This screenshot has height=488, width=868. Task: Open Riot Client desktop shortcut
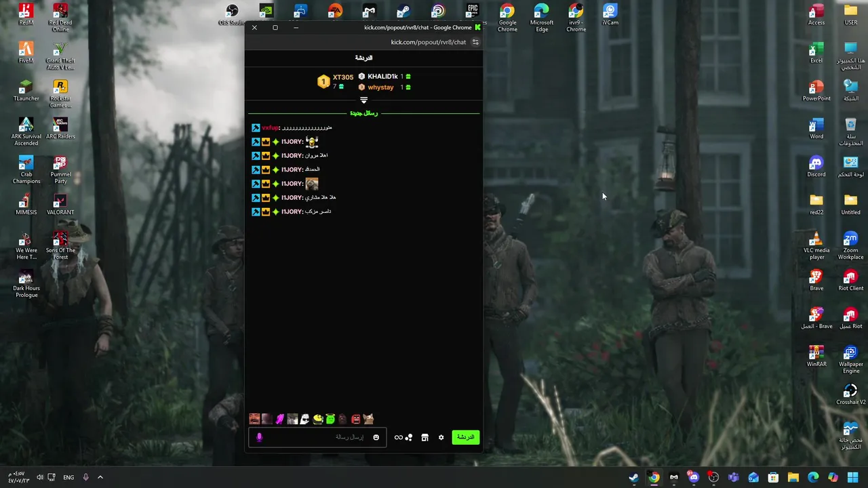850,281
